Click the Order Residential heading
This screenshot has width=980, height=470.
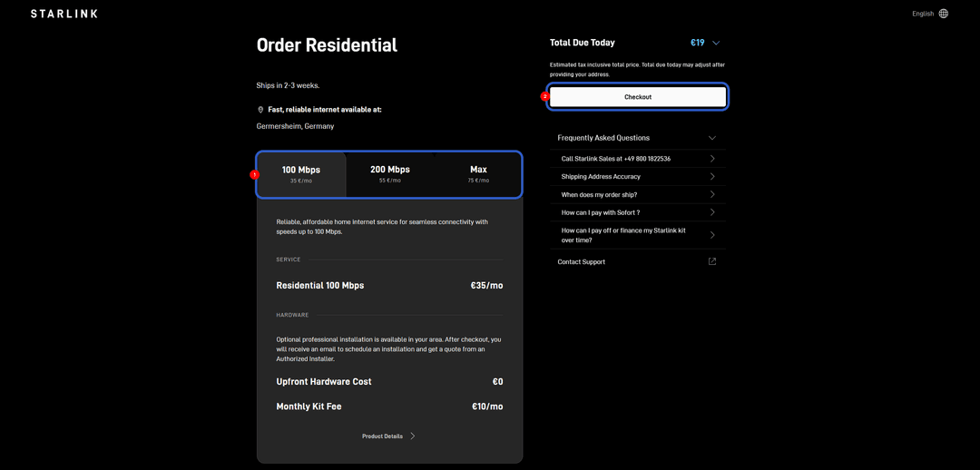coord(327,45)
